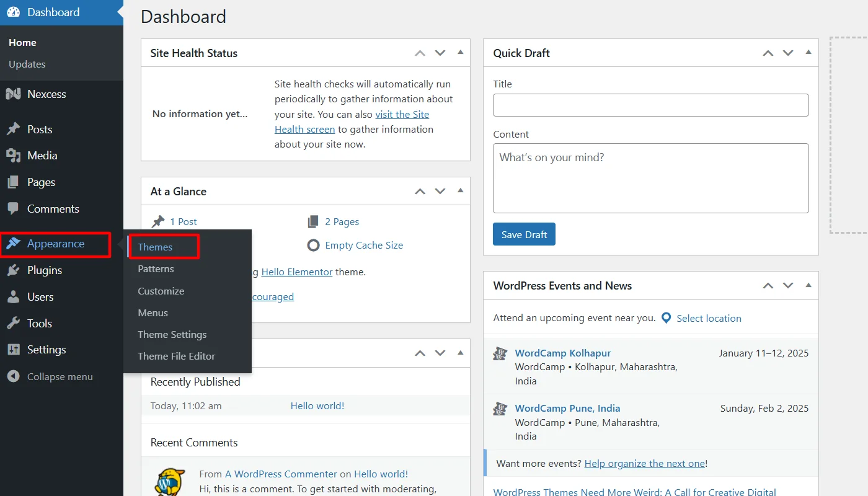Click the pushpin icon beside 1 Post
This screenshot has width=868, height=496.
tap(158, 221)
